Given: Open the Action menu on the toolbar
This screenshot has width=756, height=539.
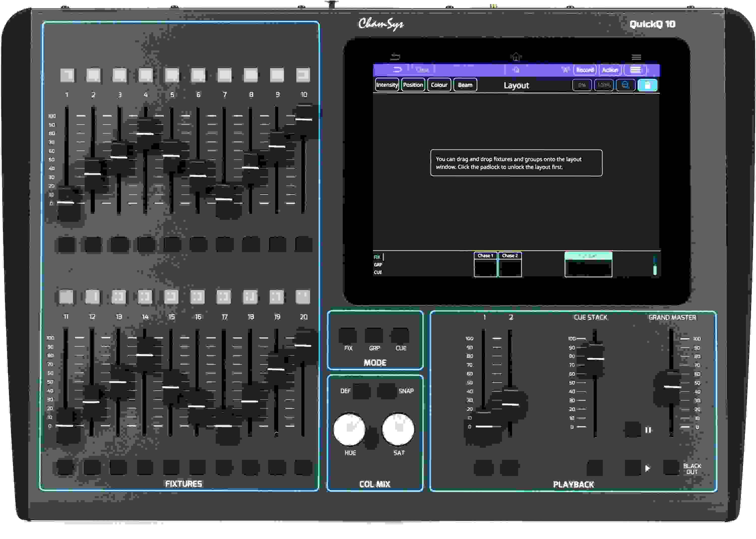Looking at the screenshot, I should (x=610, y=70).
